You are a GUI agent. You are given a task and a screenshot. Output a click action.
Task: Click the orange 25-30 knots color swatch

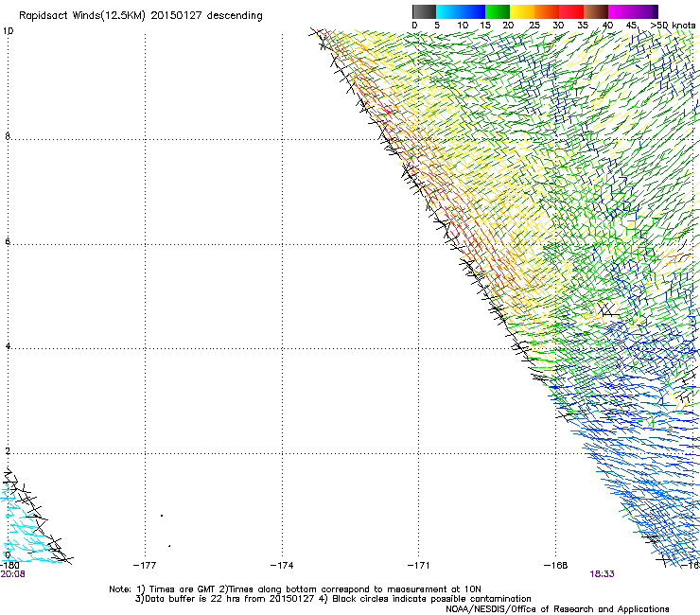547,11
